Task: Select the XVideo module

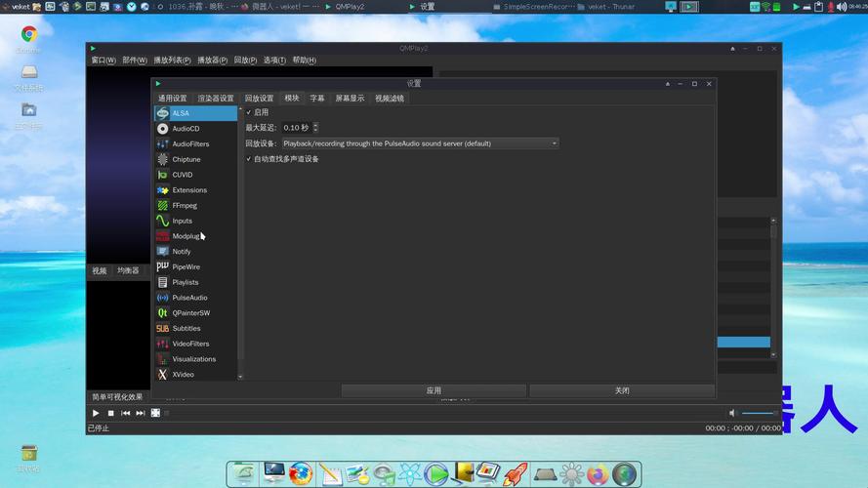Action: click(x=196, y=375)
